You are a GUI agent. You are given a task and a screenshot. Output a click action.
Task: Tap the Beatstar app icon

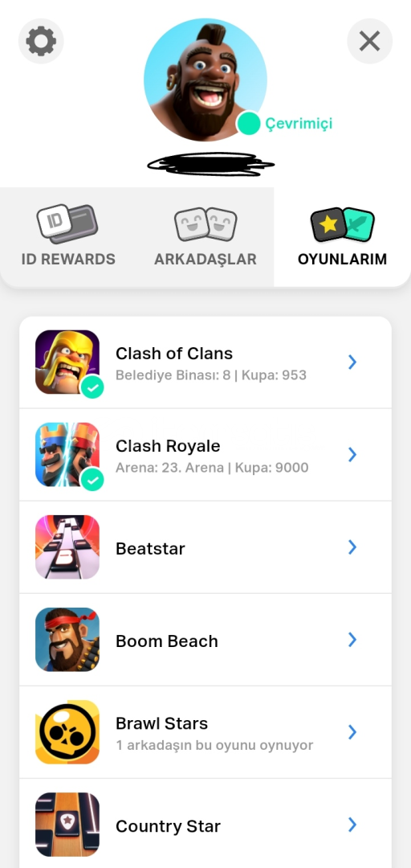coord(67,547)
